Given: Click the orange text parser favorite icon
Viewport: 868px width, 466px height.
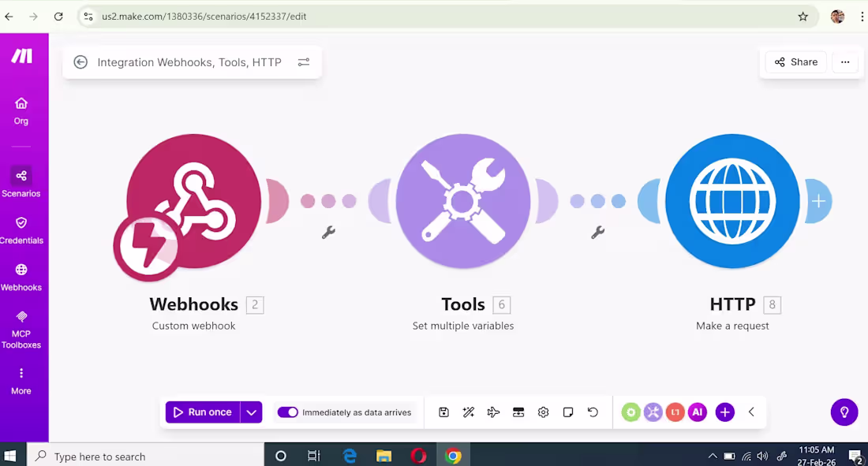Looking at the screenshot, I should pyautogui.click(x=675, y=412).
